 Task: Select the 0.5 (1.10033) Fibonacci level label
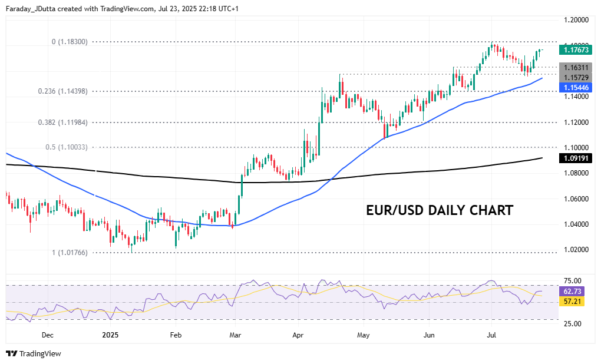point(66,147)
